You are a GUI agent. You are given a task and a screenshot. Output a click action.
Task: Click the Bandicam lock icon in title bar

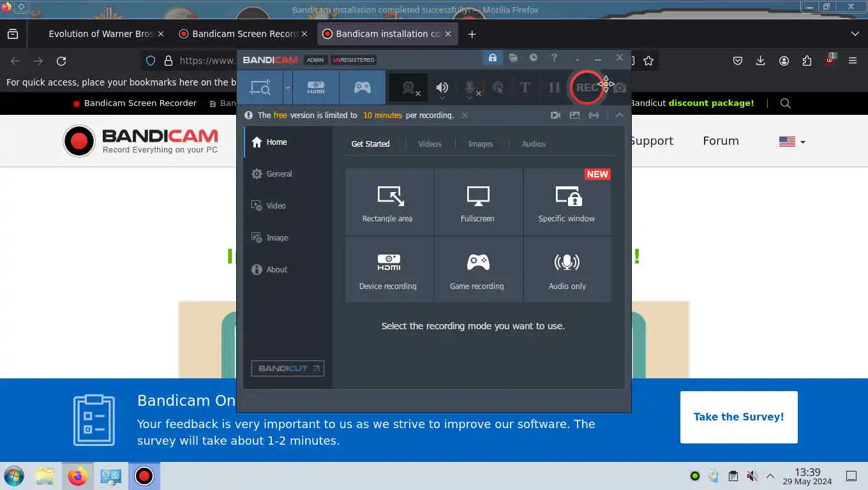tap(493, 58)
